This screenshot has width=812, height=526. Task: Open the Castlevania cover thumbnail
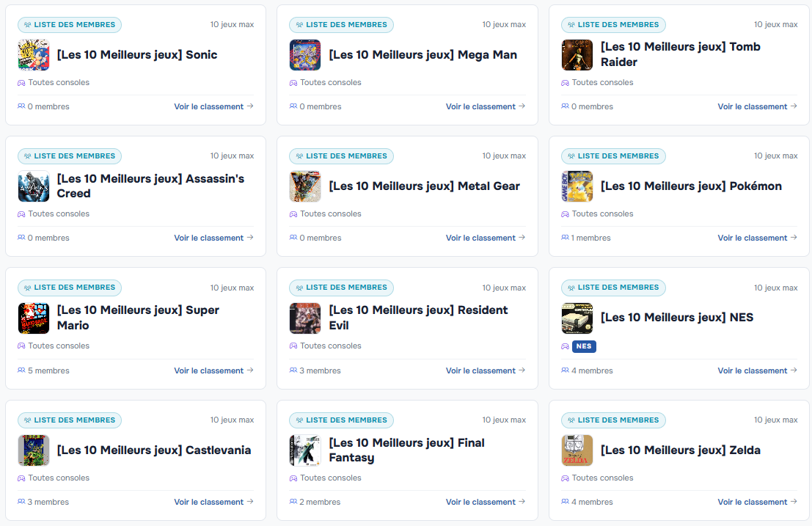34,450
